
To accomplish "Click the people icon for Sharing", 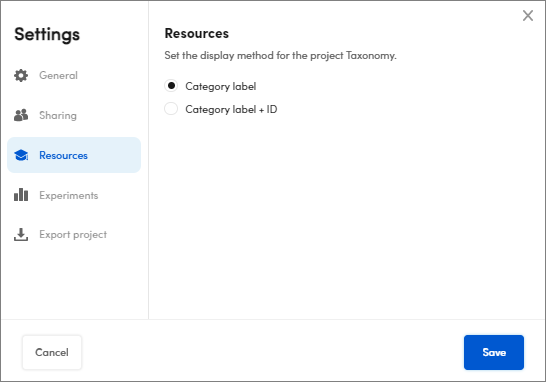I will (x=21, y=115).
